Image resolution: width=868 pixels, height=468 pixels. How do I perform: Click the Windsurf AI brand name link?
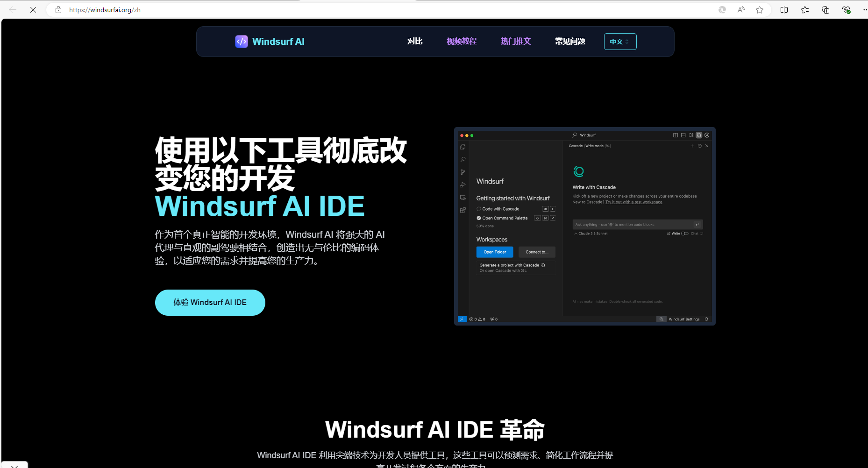[x=278, y=42]
